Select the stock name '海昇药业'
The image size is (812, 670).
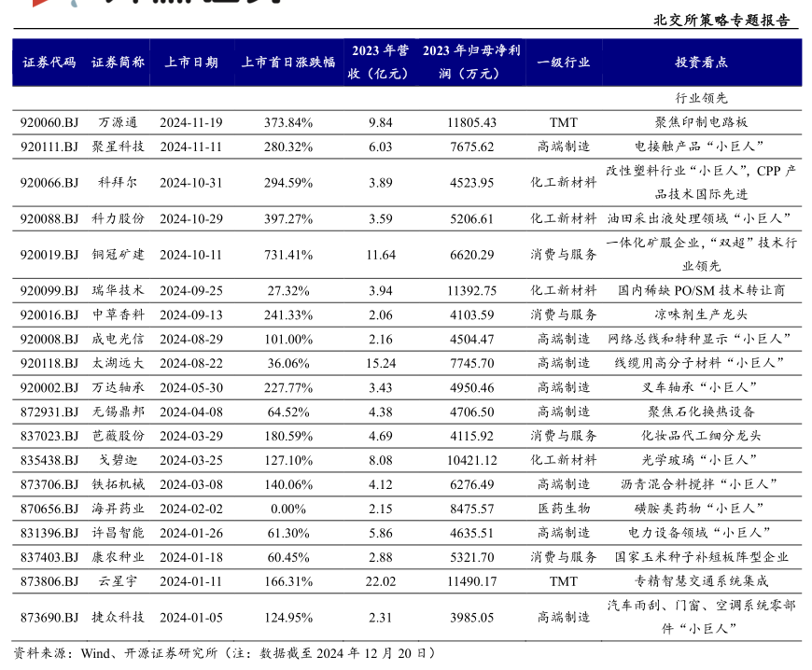click(119, 509)
